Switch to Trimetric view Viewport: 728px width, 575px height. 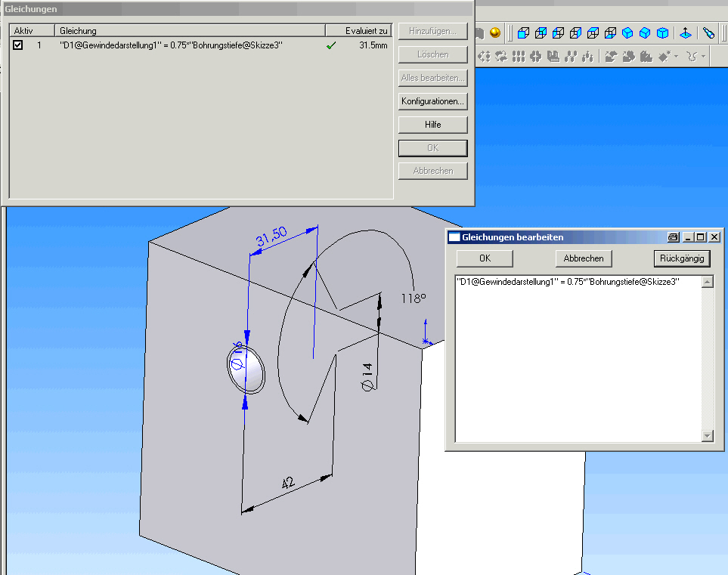point(645,33)
